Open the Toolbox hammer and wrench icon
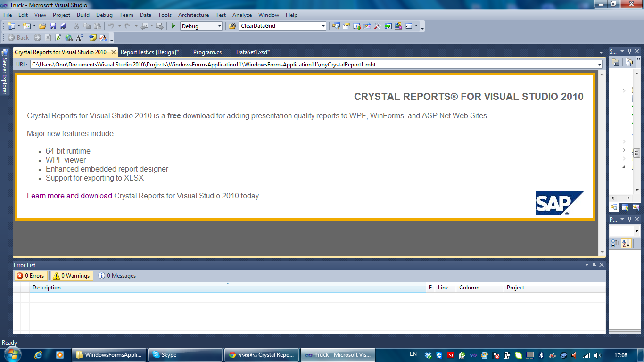This screenshot has width=644, height=362. (378, 26)
